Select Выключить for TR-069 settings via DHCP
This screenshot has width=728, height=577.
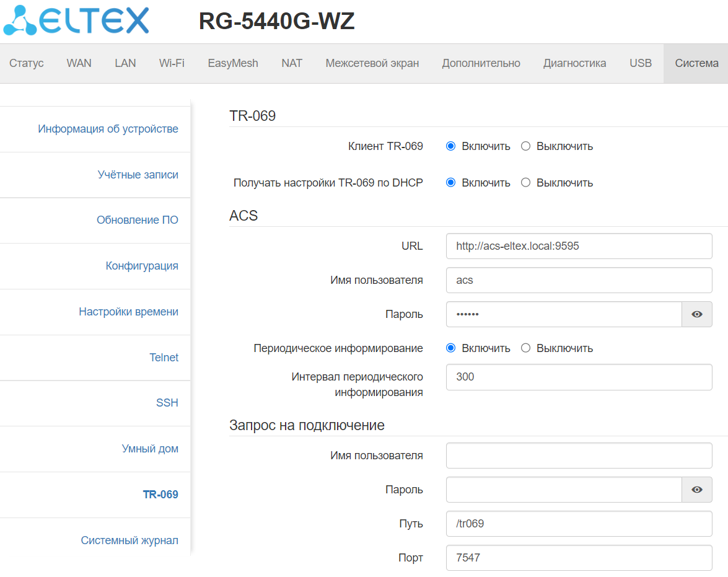526,183
